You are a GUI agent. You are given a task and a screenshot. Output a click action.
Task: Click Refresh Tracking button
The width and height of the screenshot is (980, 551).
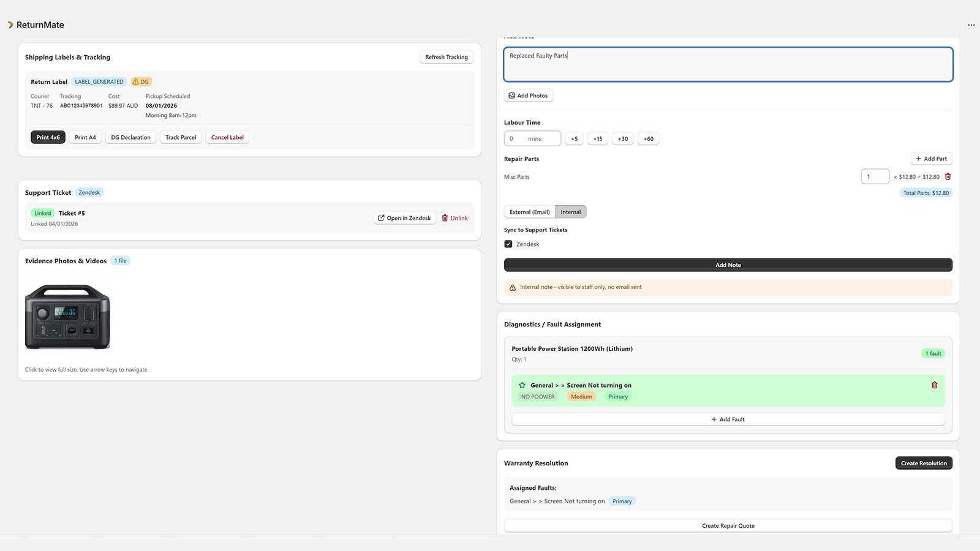(447, 57)
